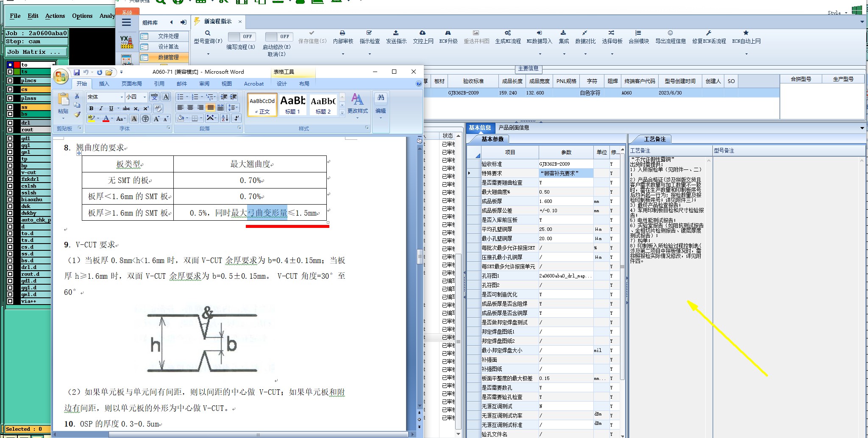Viewport: 868px width, 438px height.
Task: Increase indent in Word paragraph group
Action: (234, 97)
